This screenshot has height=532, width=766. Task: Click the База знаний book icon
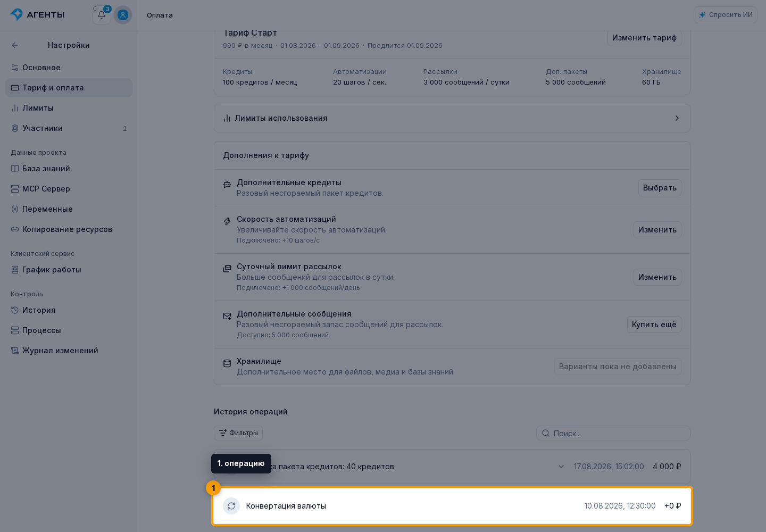(15, 169)
